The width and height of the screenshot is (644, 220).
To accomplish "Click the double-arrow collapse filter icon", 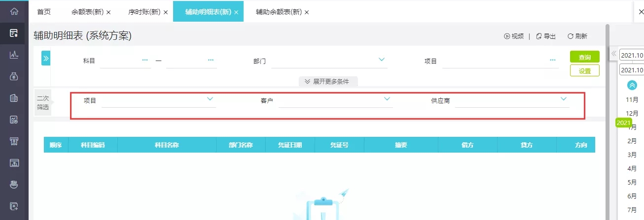I will tap(46, 58).
